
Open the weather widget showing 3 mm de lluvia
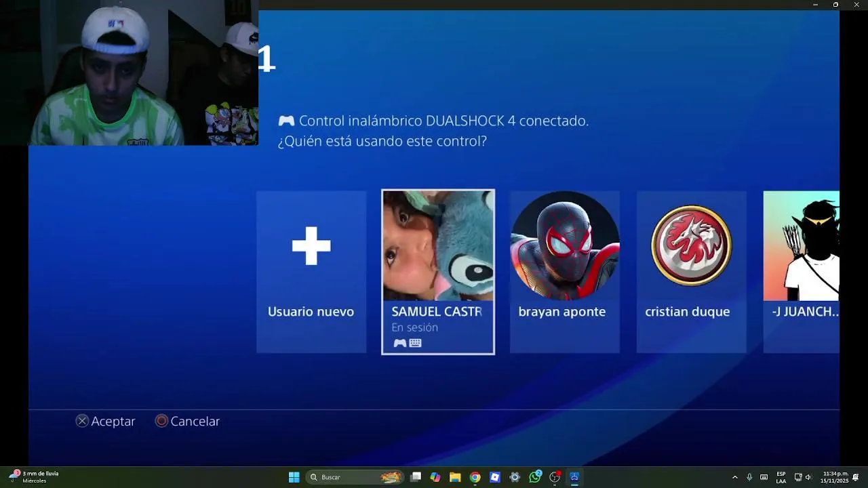[x=34, y=477]
